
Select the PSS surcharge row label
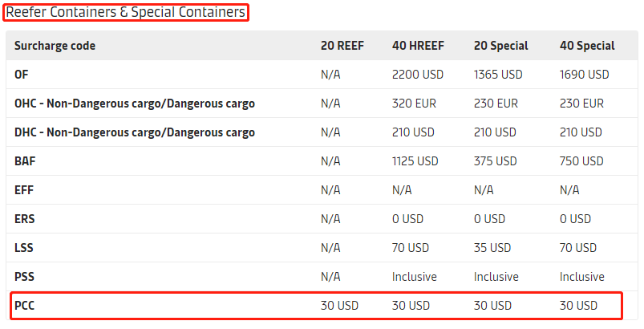pyautogui.click(x=24, y=277)
